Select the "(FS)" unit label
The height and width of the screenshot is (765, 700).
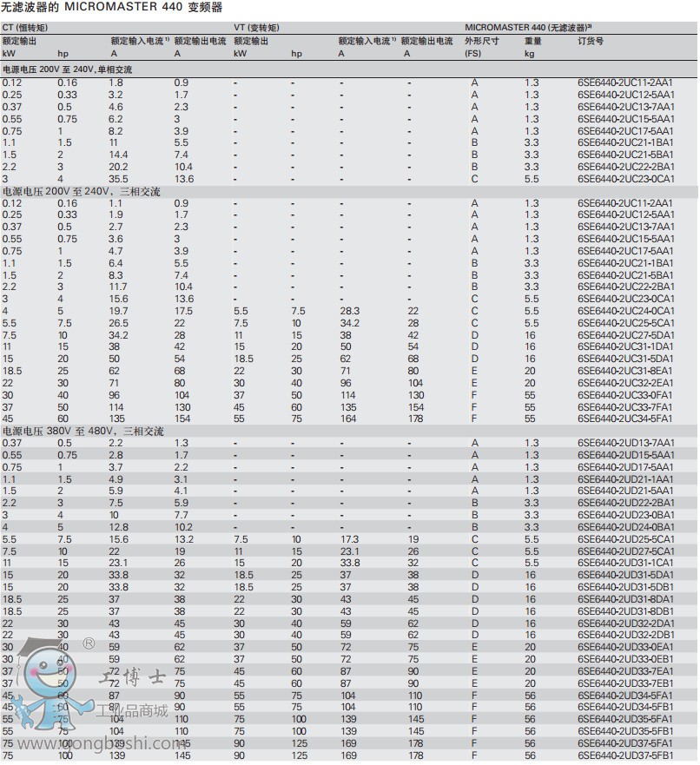[x=472, y=54]
